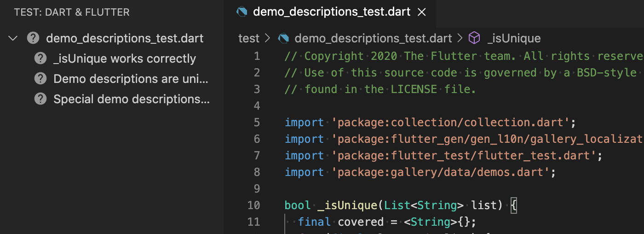
Task: Open the _isUnique symbol breadcrumb
Action: [x=514, y=38]
